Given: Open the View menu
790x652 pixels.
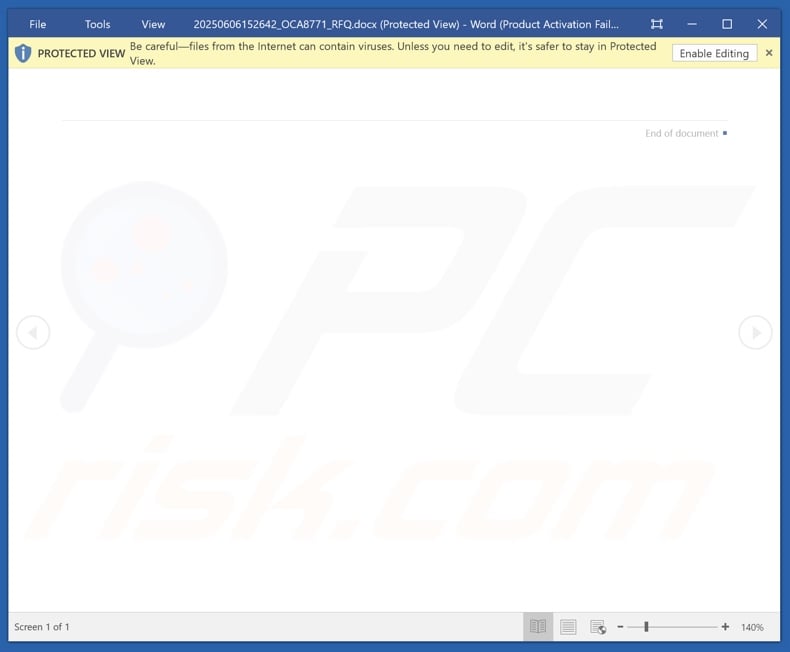Looking at the screenshot, I should coord(153,24).
